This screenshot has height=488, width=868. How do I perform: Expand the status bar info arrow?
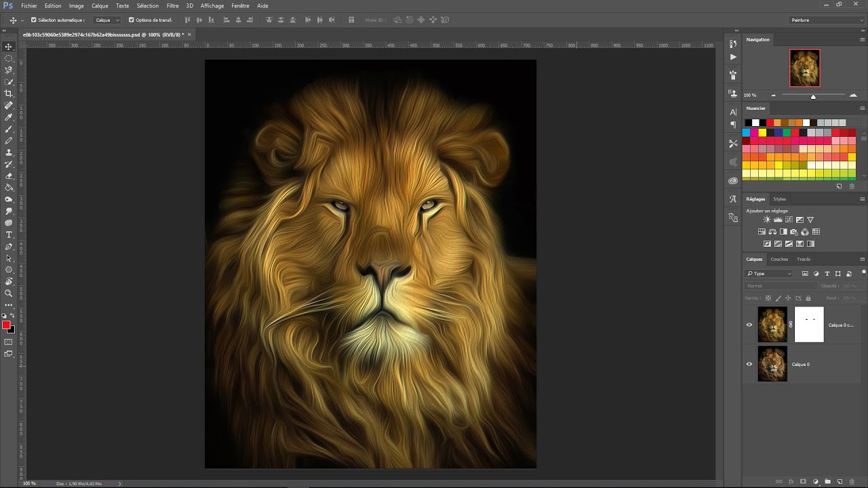[x=120, y=483]
